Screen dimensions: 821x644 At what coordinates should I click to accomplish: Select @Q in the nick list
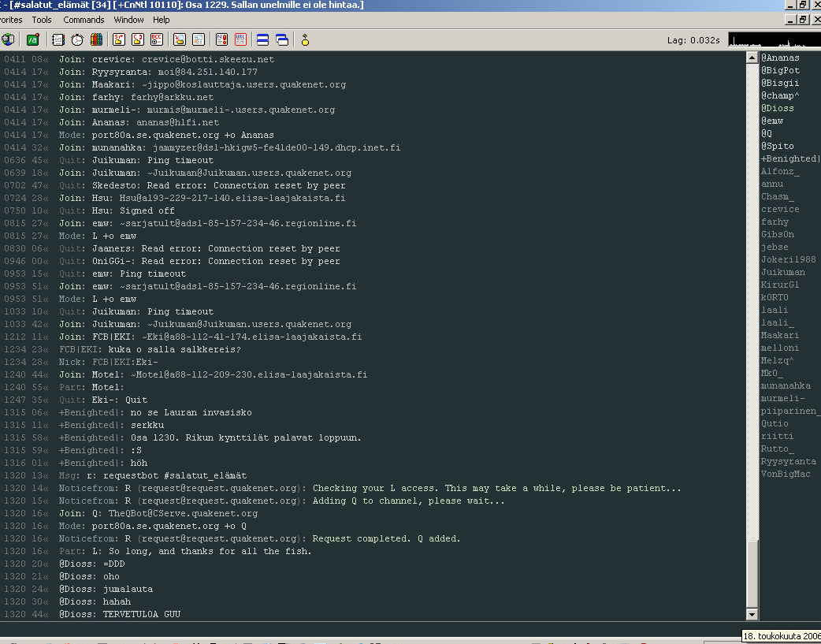[x=767, y=133]
